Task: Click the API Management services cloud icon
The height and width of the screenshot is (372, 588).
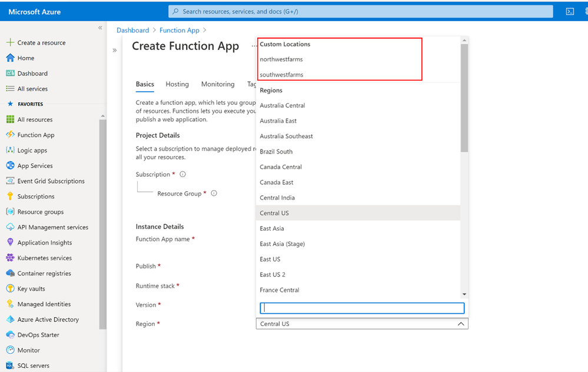Action: [x=10, y=227]
